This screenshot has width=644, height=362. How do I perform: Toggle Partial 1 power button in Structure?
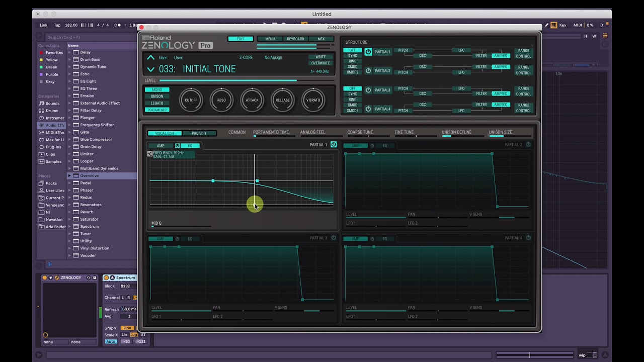tap(368, 52)
